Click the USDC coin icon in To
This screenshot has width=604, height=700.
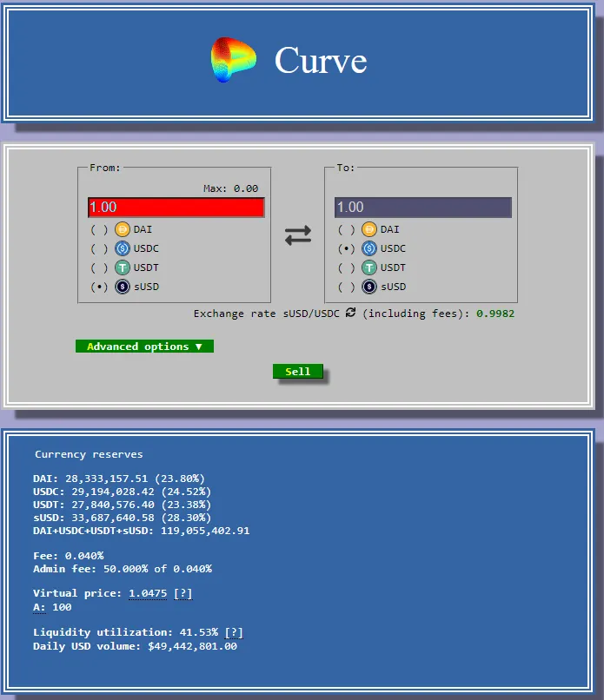click(x=369, y=248)
